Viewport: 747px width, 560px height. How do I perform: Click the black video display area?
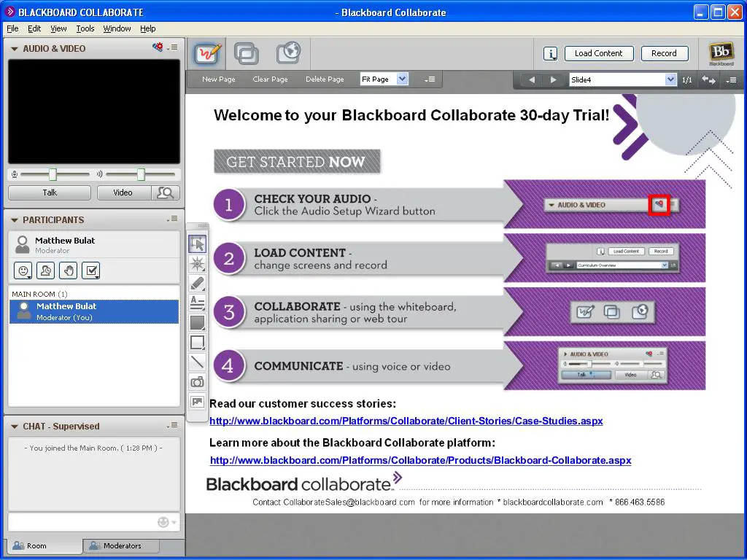click(x=94, y=112)
